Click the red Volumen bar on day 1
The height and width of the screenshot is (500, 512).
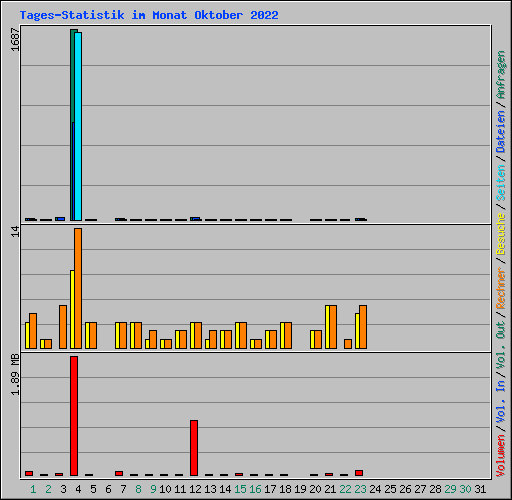pos(29,473)
